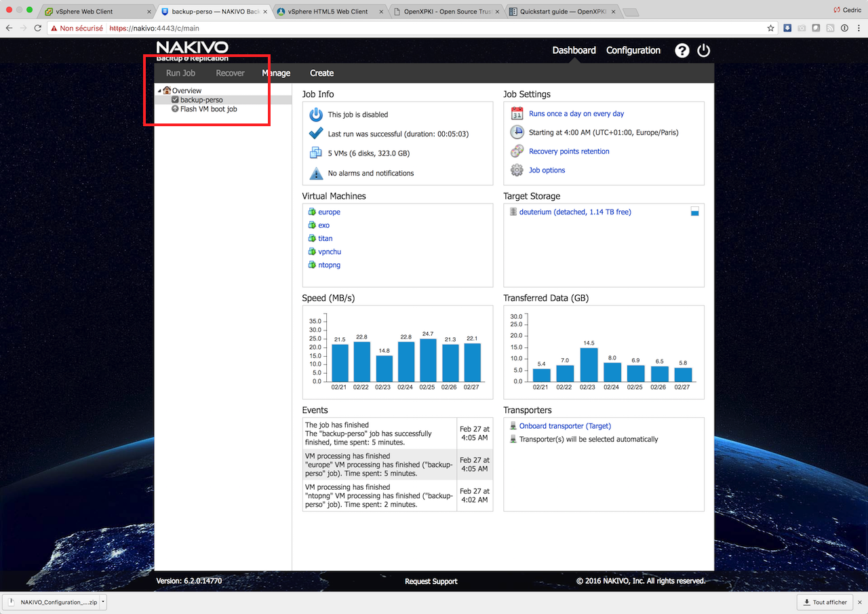The image size is (868, 614).
Task: Click the Tout afficher downloads button
Action: [825, 602]
